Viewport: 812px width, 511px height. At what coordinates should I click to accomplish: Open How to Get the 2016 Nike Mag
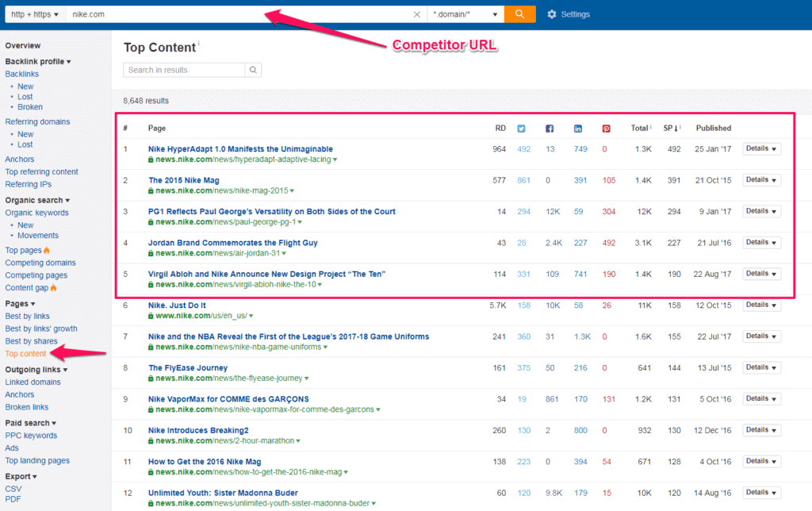[x=205, y=461]
